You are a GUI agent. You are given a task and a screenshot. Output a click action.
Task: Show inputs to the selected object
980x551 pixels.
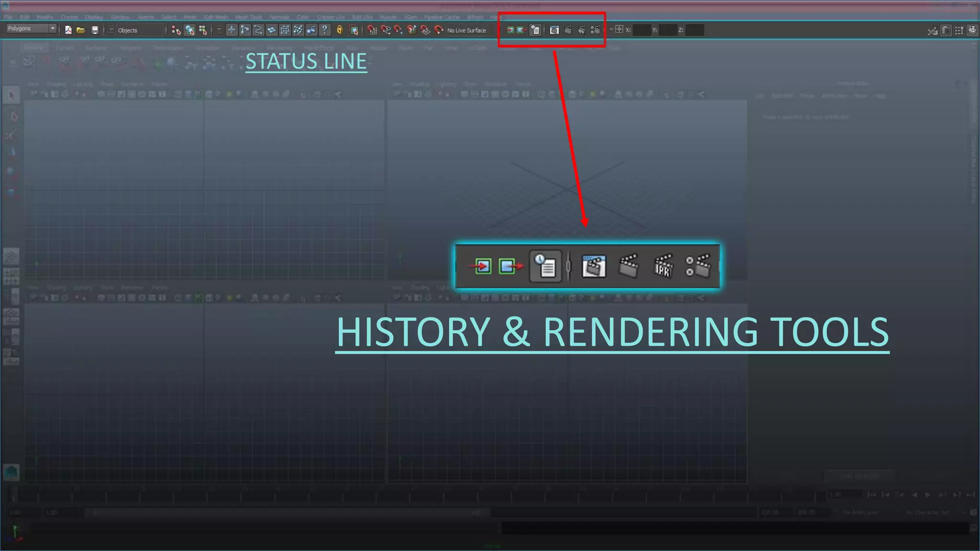click(510, 30)
